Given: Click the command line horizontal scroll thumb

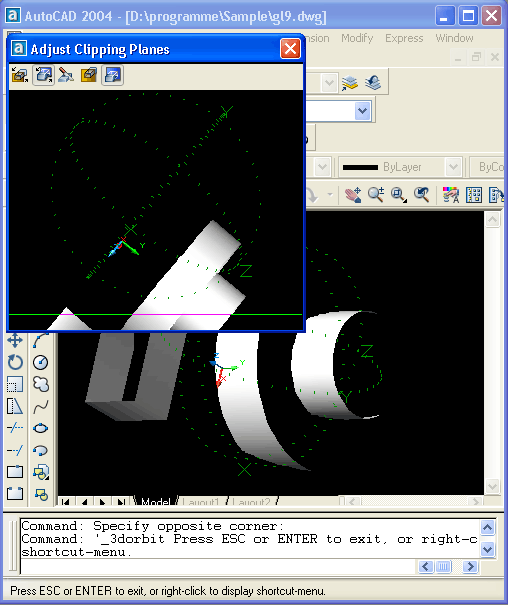Looking at the screenshot, I should (x=444, y=566).
